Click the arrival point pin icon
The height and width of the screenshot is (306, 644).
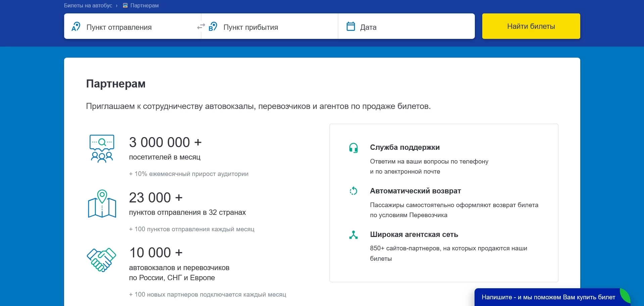point(214,26)
